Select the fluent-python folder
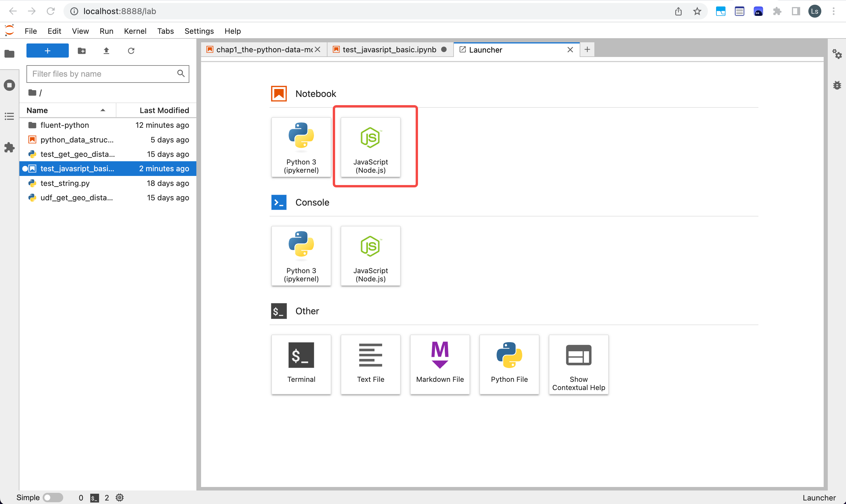This screenshot has width=846, height=504. point(108,125)
